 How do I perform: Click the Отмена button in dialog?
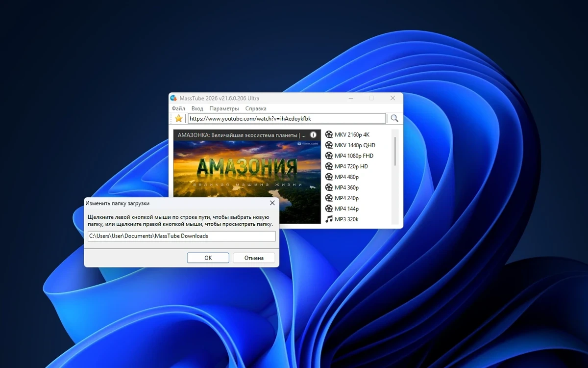pos(254,258)
